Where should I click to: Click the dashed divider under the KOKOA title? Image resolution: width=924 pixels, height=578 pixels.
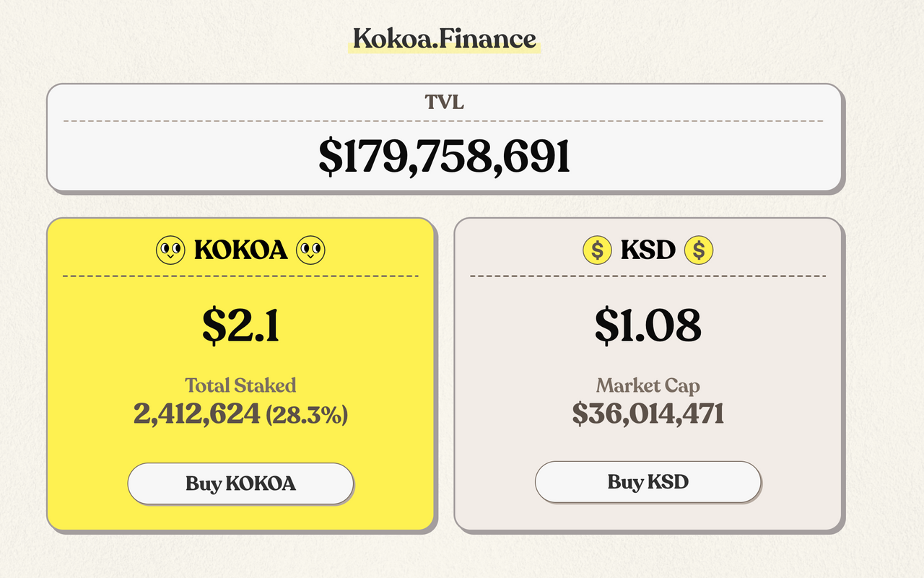pos(240,276)
